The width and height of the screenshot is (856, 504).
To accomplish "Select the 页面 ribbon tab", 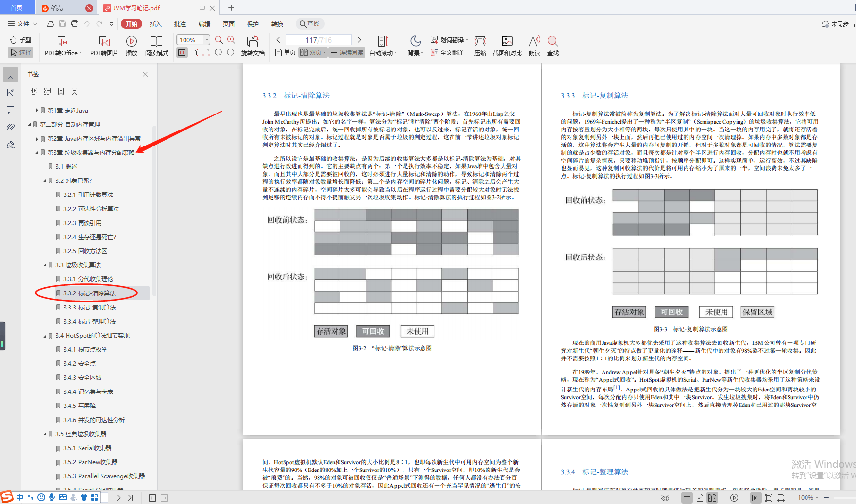I will (228, 24).
